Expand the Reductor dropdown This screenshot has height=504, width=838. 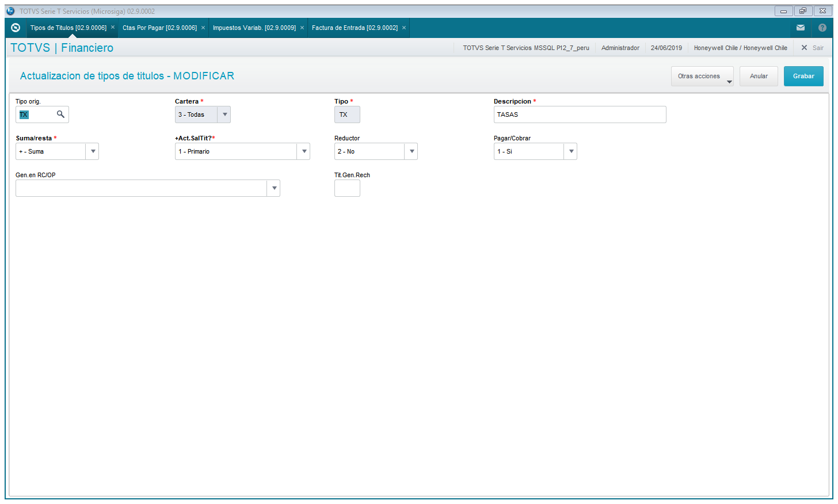pyautogui.click(x=412, y=151)
